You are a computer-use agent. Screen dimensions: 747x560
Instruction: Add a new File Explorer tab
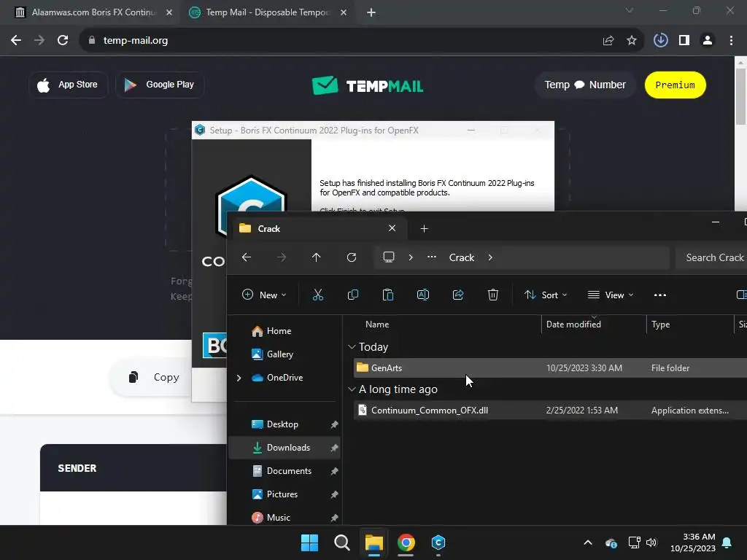tap(424, 229)
